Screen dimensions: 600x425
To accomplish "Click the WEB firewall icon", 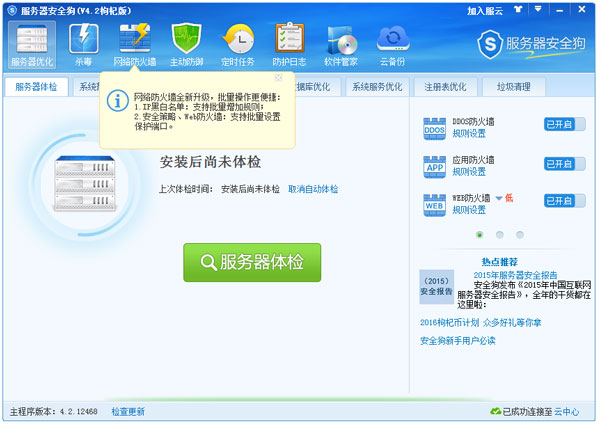I will (434, 205).
